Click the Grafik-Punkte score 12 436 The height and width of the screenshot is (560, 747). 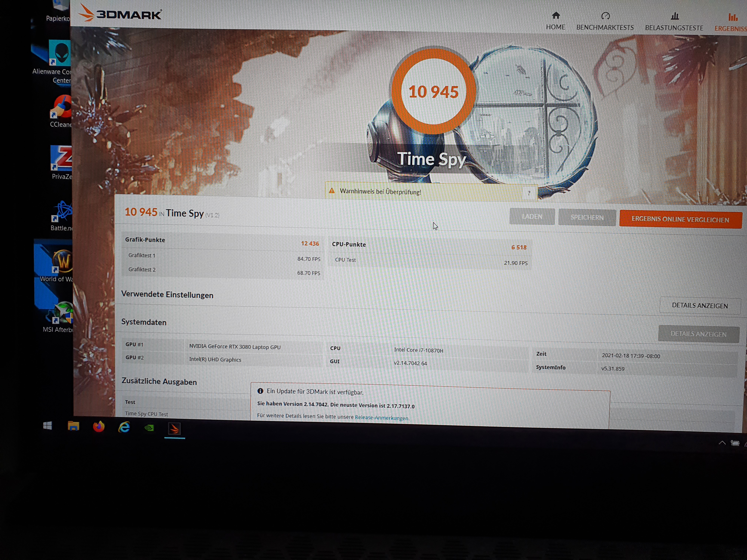click(310, 243)
